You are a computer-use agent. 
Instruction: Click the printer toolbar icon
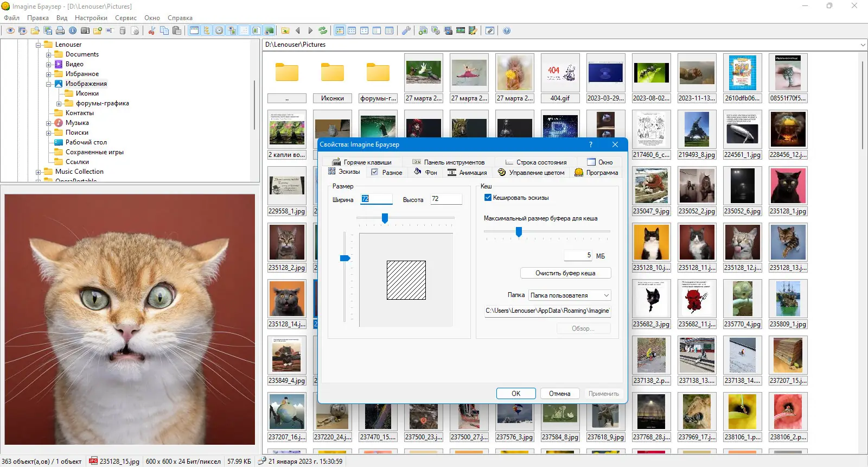click(60, 31)
